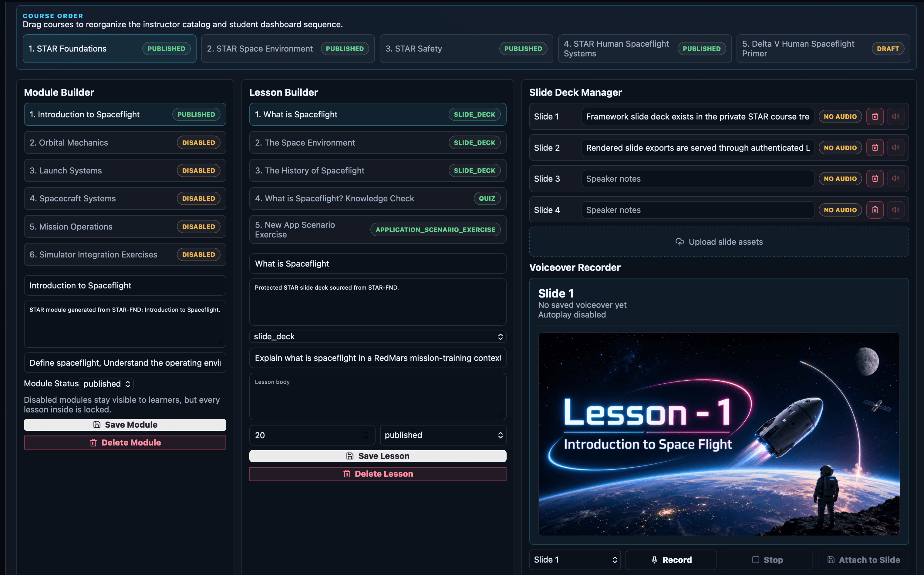
Task: Open The History of Spaceflight lesson
Action: [378, 170]
